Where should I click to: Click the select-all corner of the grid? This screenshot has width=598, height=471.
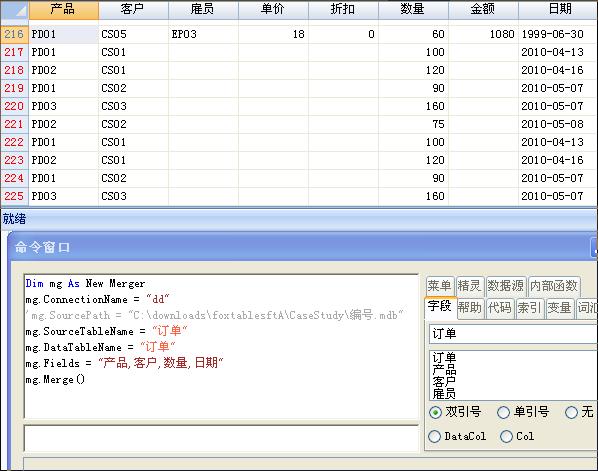14,10
